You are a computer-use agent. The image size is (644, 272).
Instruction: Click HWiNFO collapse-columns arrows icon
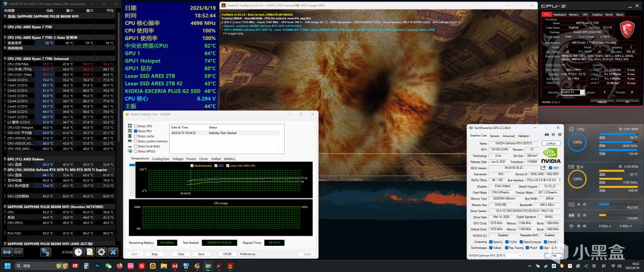click(x=18, y=252)
